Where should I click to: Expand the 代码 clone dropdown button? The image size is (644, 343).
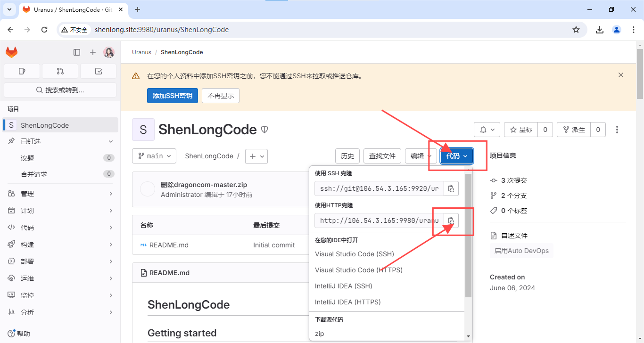(x=456, y=156)
